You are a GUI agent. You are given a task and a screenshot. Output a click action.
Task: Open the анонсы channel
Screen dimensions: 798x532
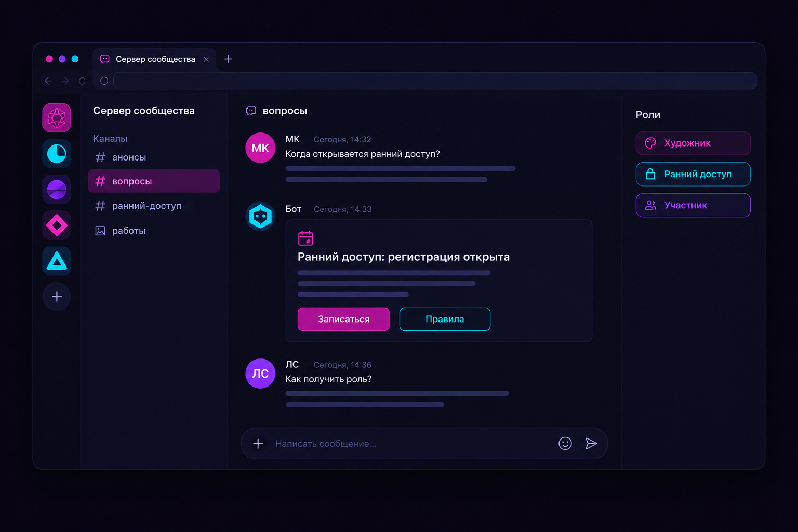tap(154, 157)
